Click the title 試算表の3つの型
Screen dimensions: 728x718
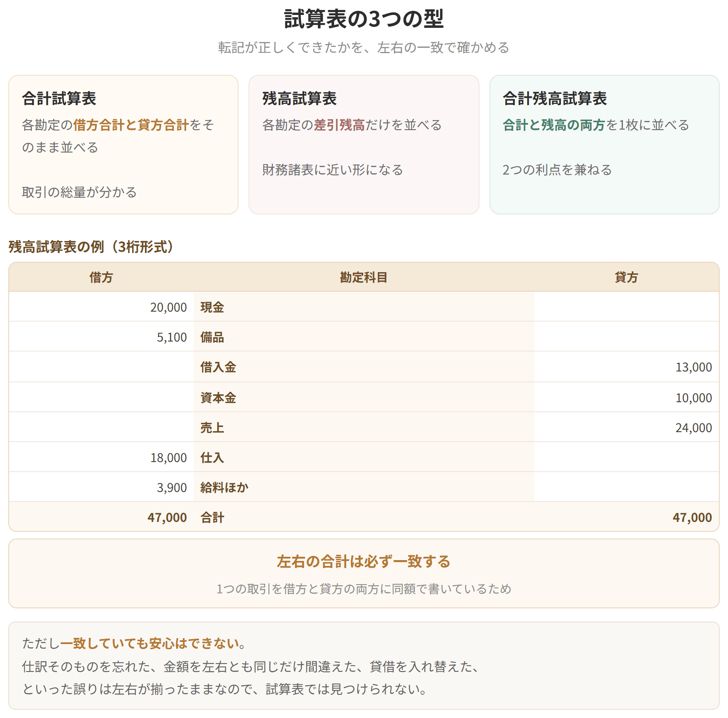click(x=364, y=19)
